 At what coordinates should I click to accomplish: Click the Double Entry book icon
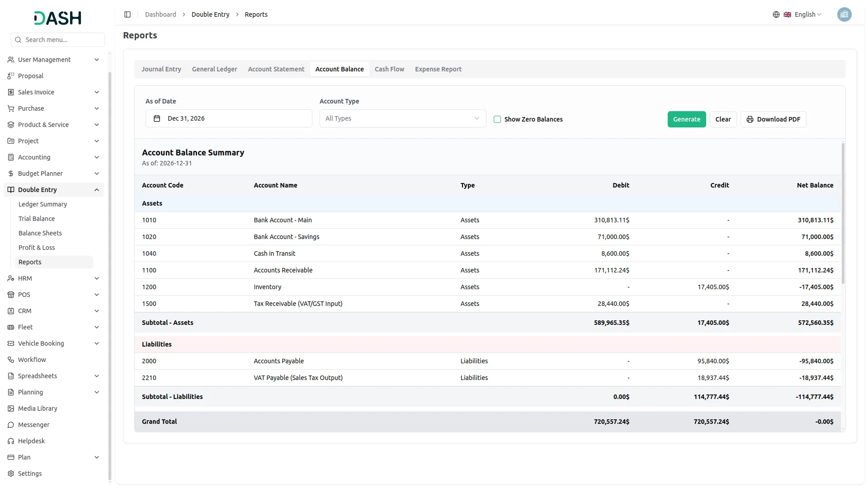click(x=11, y=190)
